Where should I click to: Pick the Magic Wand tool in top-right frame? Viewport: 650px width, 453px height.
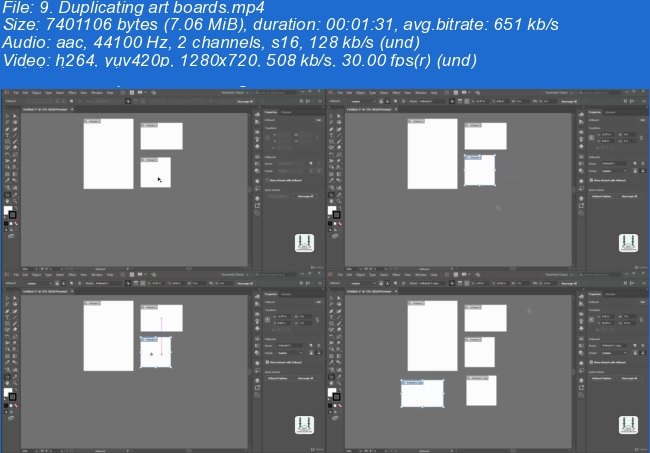[331, 123]
